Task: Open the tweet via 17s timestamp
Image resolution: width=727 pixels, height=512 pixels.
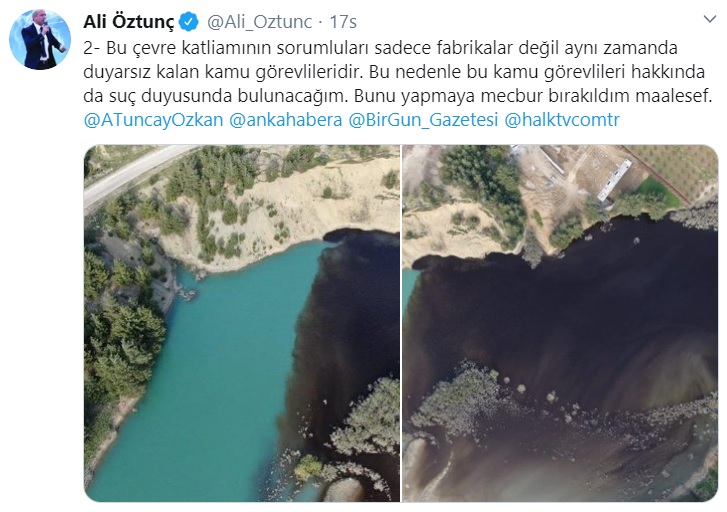Action: tap(343, 22)
